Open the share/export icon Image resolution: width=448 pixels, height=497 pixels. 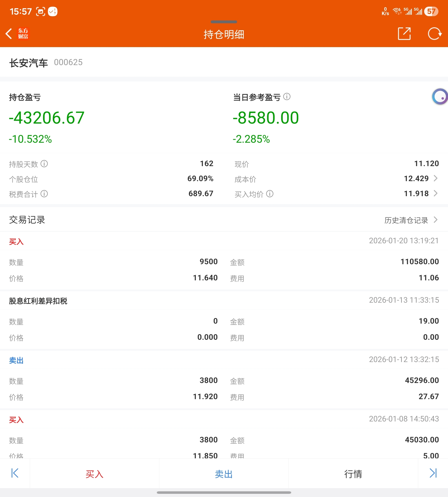pos(404,34)
